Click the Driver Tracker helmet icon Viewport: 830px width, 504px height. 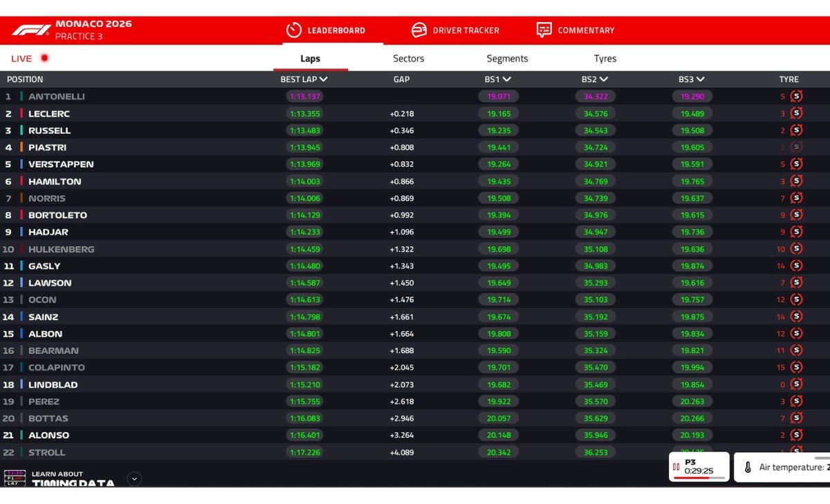tap(419, 30)
